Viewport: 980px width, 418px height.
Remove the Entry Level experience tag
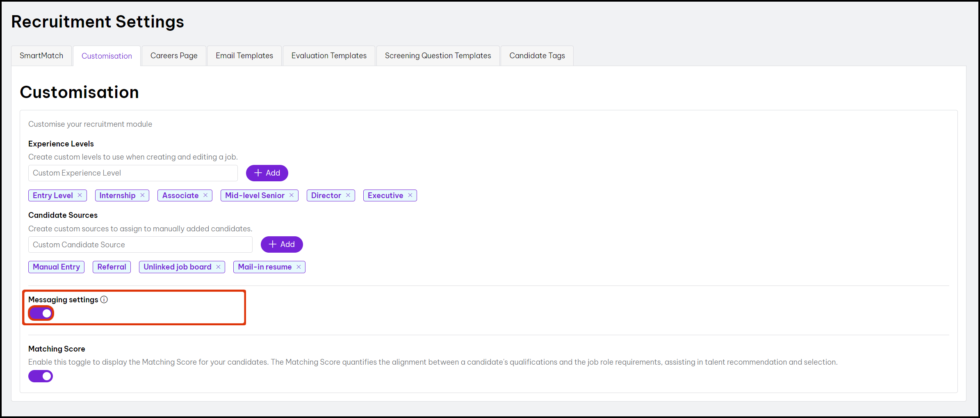pos(80,195)
